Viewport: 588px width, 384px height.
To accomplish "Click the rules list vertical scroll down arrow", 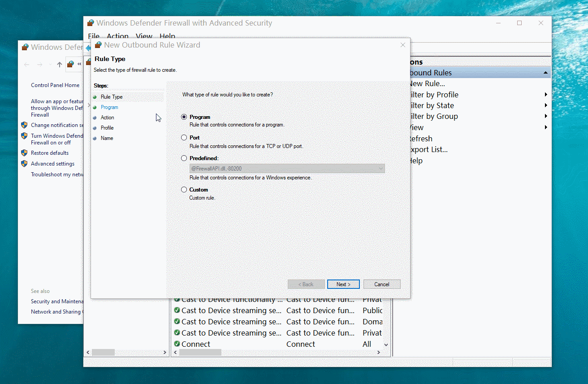I will pyautogui.click(x=386, y=345).
